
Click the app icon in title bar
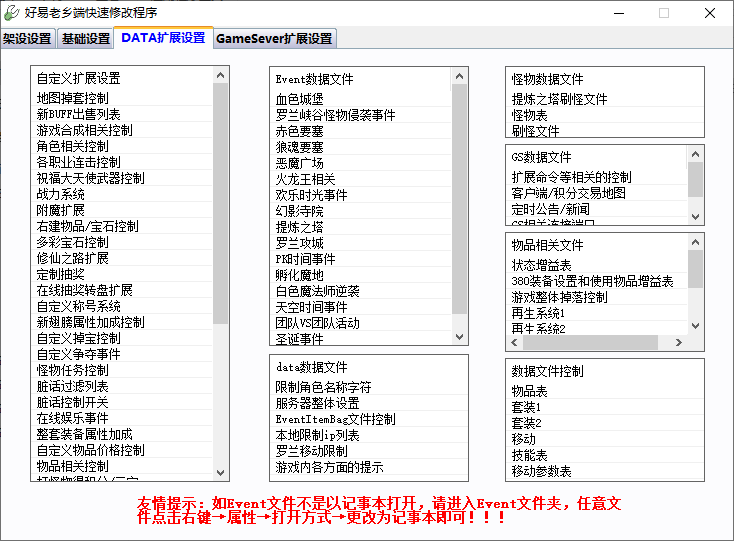click(11, 13)
